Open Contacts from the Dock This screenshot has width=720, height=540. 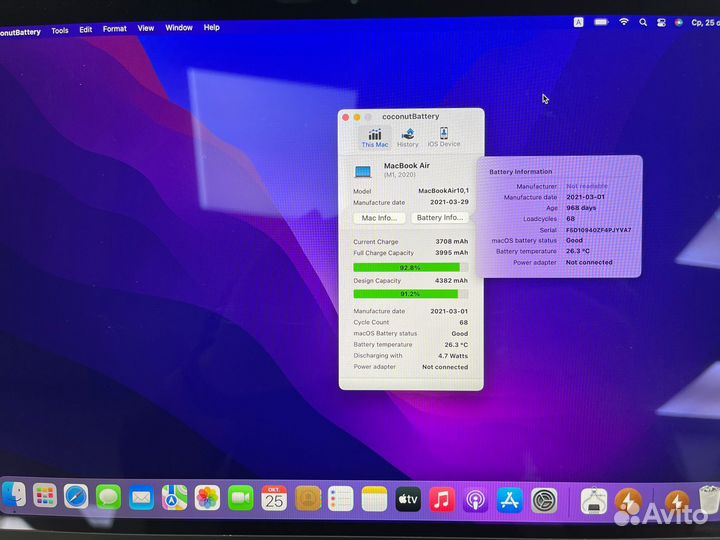coord(308,499)
